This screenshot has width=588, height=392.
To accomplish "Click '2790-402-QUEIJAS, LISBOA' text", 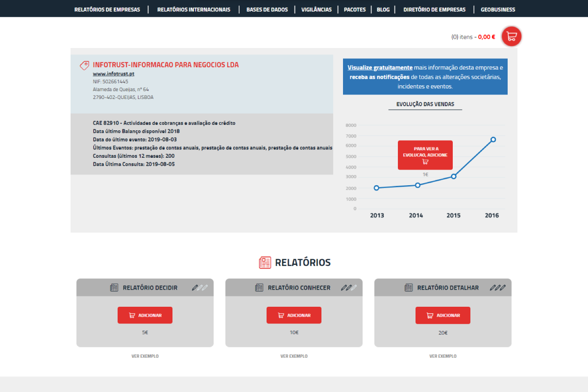I will 123,97.
